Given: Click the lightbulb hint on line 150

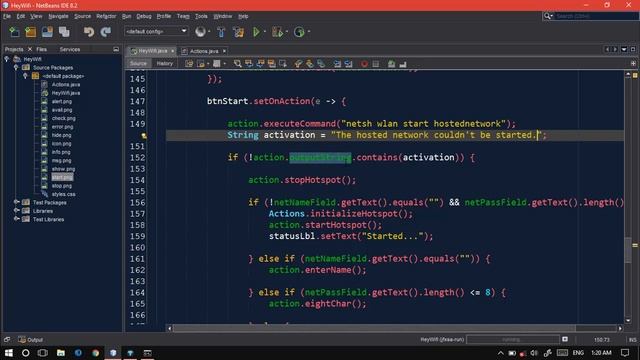Looking at the screenshot, I should tap(144, 136).
